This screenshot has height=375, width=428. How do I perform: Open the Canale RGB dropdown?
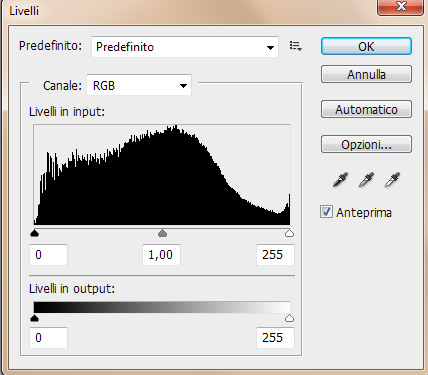pyautogui.click(x=139, y=85)
